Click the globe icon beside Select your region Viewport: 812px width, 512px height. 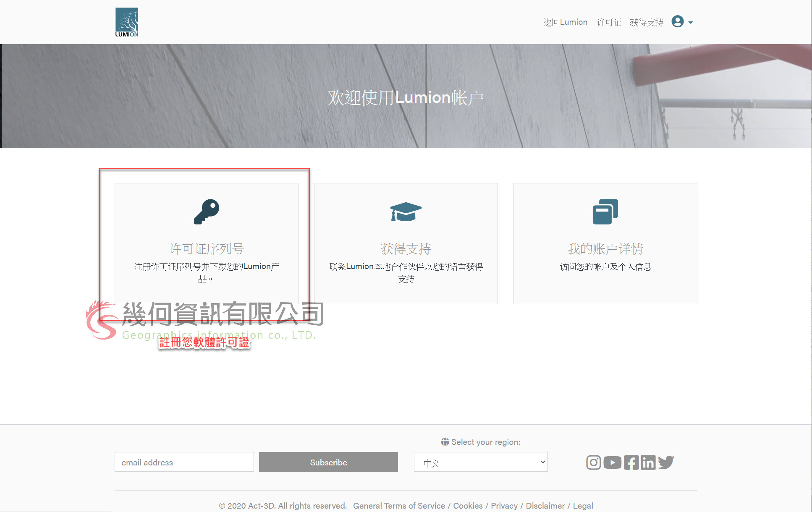point(445,442)
